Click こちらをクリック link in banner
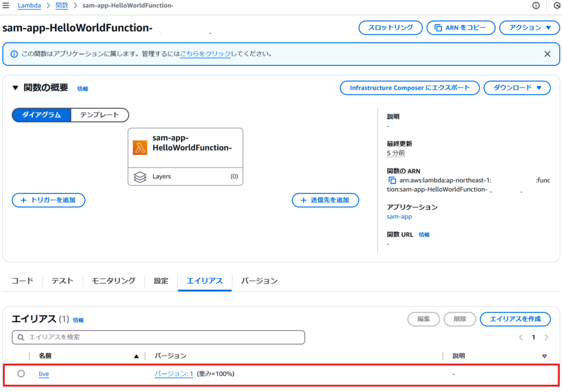Image resolution: width=562 pixels, height=392 pixels. (205, 54)
